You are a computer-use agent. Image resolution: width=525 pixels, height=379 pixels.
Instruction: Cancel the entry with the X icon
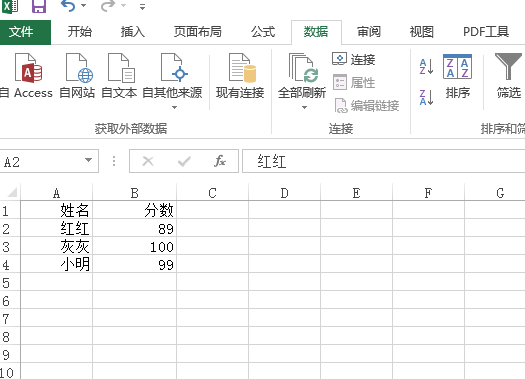(148, 161)
